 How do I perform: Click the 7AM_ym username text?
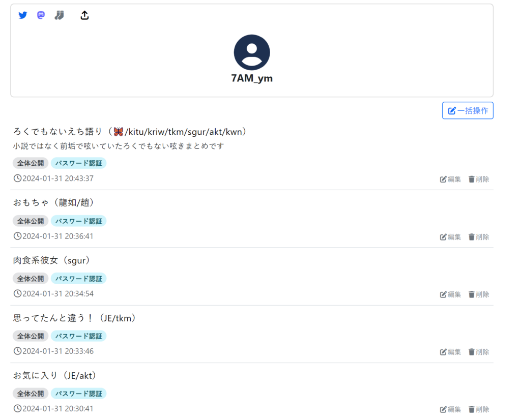pyautogui.click(x=252, y=78)
